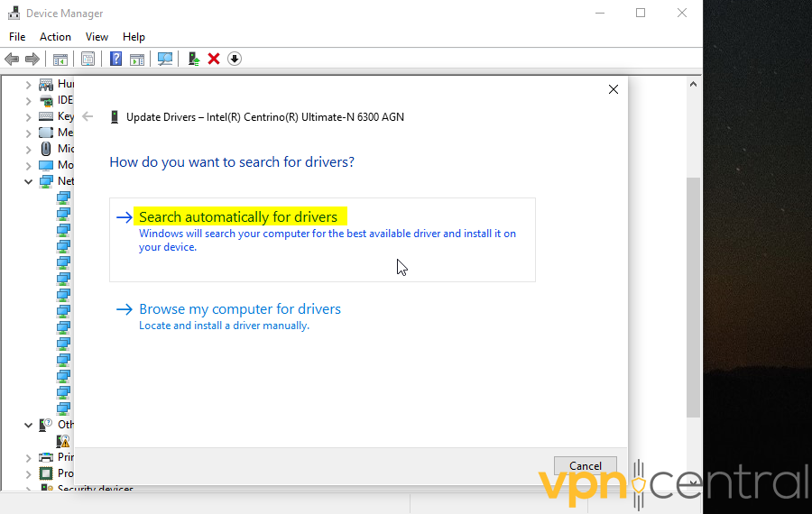The height and width of the screenshot is (514, 812).
Task: Expand the Mice and pointing devices node
Action: [29, 149]
